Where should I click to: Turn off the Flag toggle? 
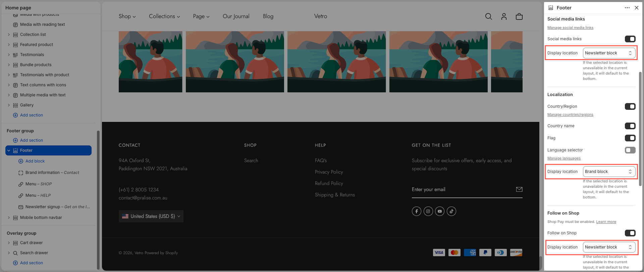click(x=630, y=138)
